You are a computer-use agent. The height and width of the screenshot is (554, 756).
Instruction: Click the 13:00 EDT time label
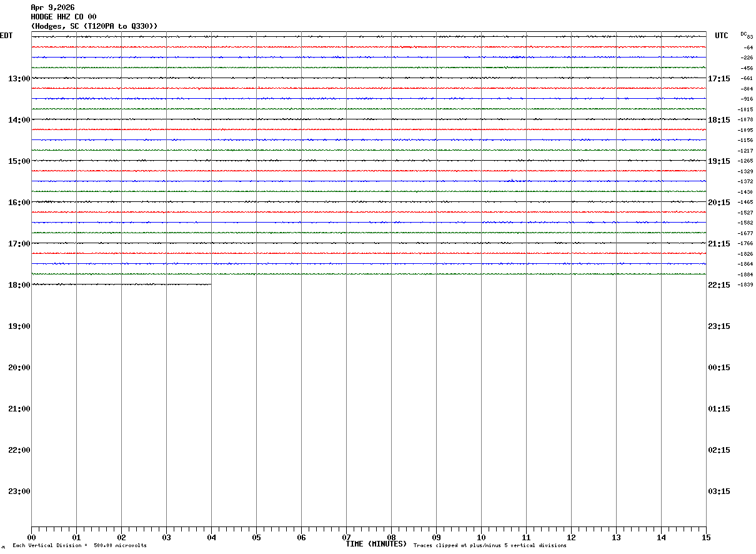click(19, 79)
